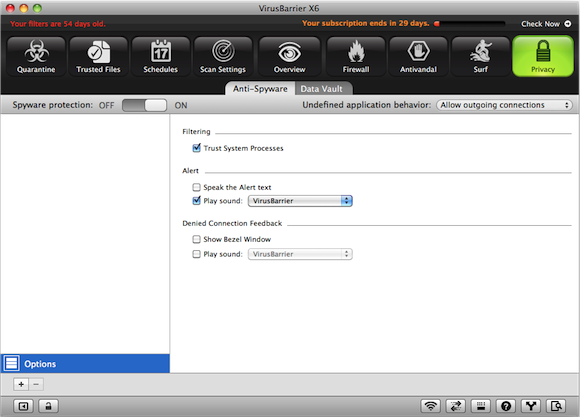Screen dimensions: 580x417
Task: Open Trusted Files section
Action: click(x=98, y=56)
